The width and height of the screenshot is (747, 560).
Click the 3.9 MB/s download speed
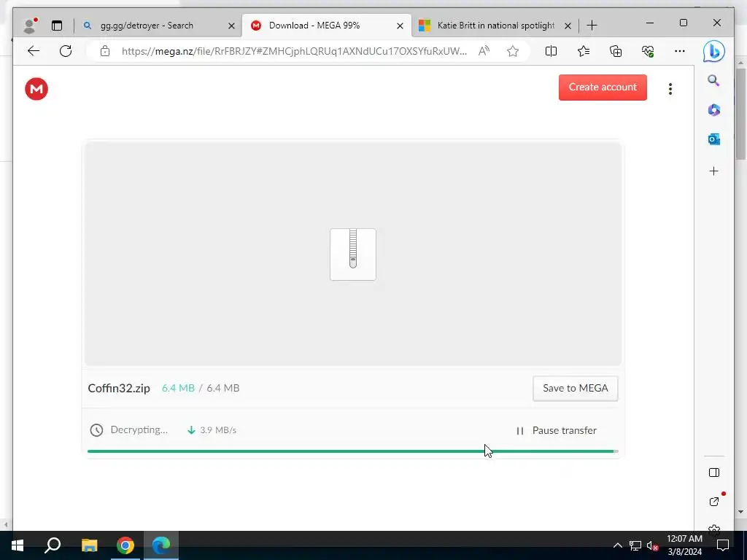(218, 430)
